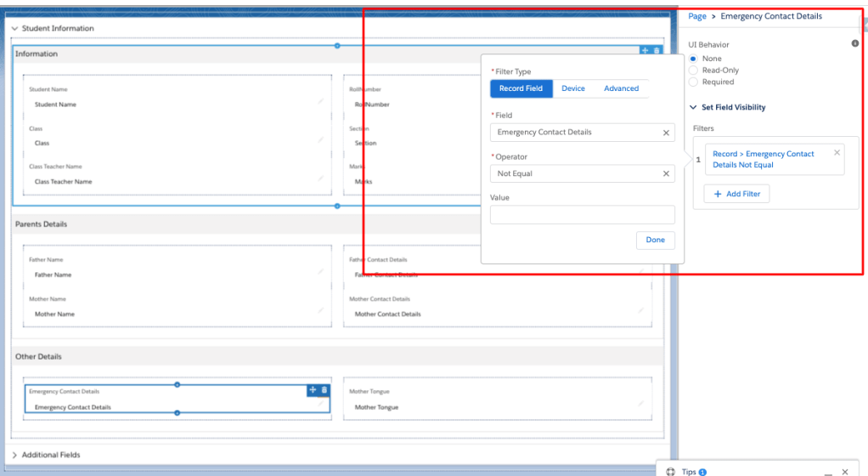Remove the Record > Emergency Contact filter
Screen dimensions: 868x476
point(837,153)
